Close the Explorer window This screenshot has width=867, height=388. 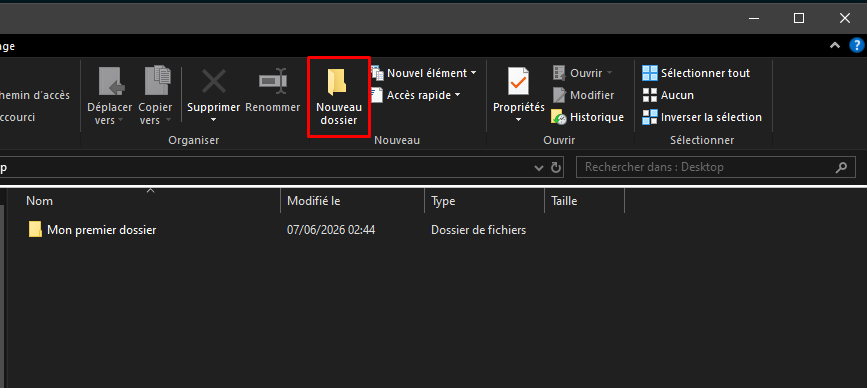tap(844, 18)
